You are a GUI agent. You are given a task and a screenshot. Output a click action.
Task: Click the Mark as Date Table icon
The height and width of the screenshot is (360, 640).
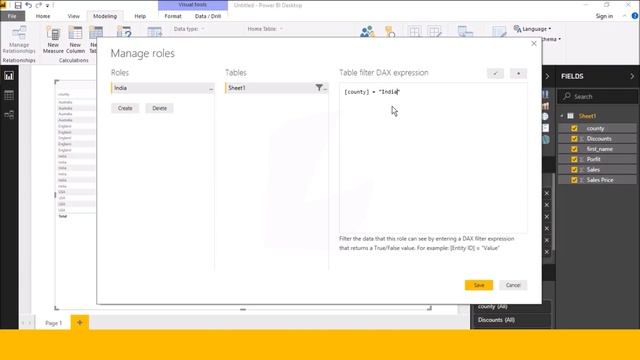465,32
